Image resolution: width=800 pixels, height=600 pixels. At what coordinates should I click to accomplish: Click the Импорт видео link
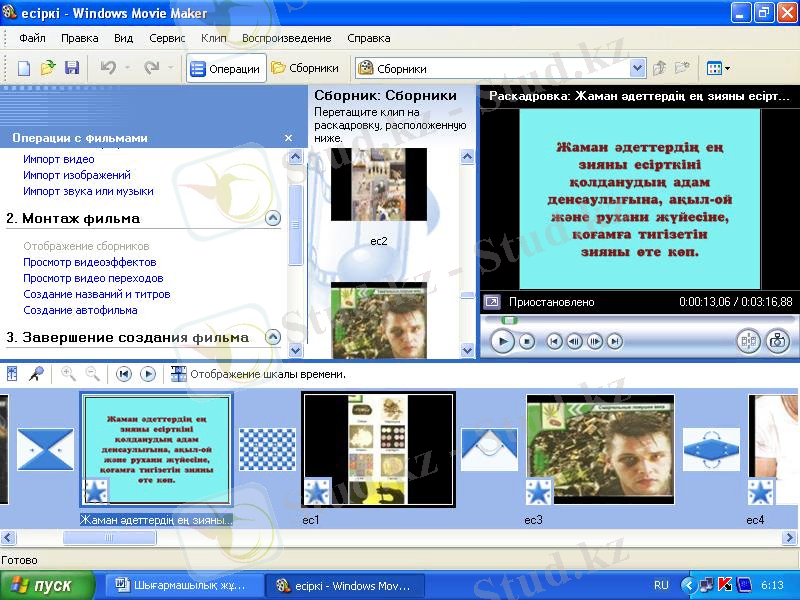click(59, 159)
